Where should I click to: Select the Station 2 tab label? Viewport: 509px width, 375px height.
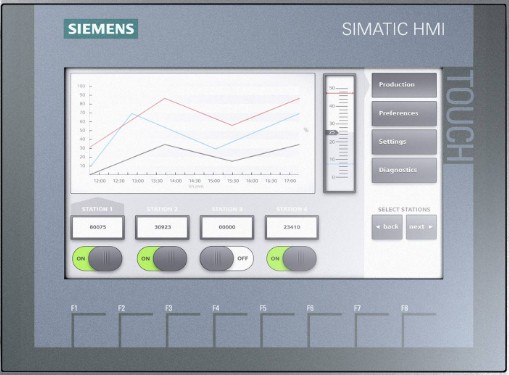(x=162, y=209)
